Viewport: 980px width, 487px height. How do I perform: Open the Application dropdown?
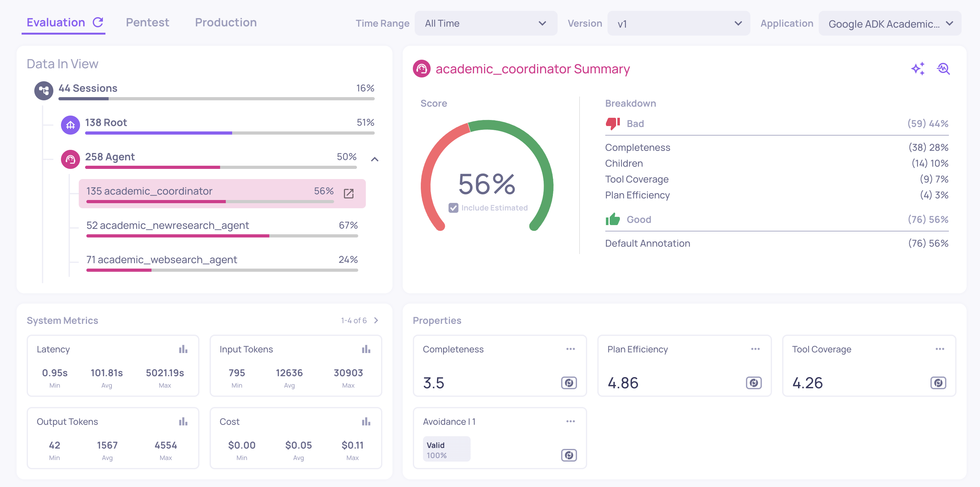pyautogui.click(x=889, y=23)
